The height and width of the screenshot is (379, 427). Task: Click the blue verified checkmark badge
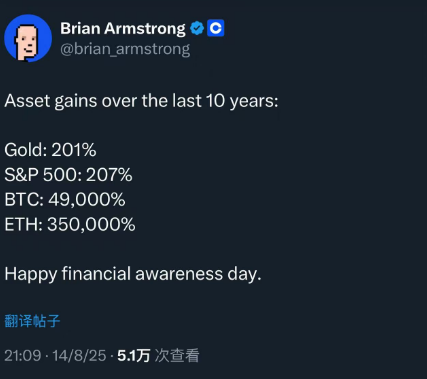point(197,28)
